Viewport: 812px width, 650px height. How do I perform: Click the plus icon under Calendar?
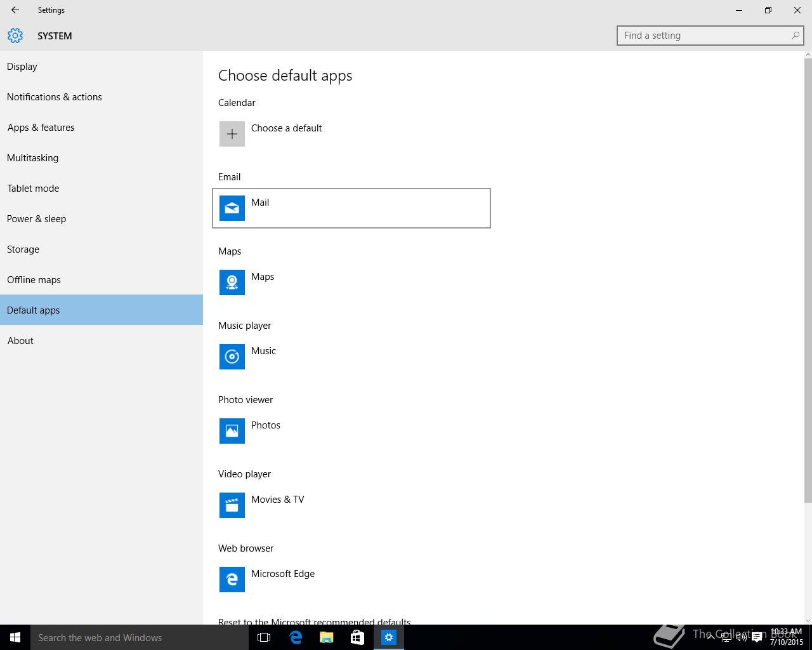(232, 134)
